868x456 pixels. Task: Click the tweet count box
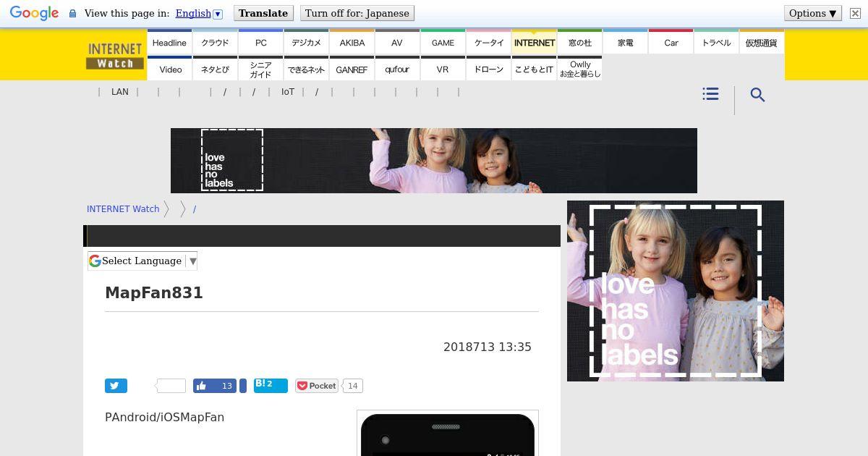click(171, 386)
